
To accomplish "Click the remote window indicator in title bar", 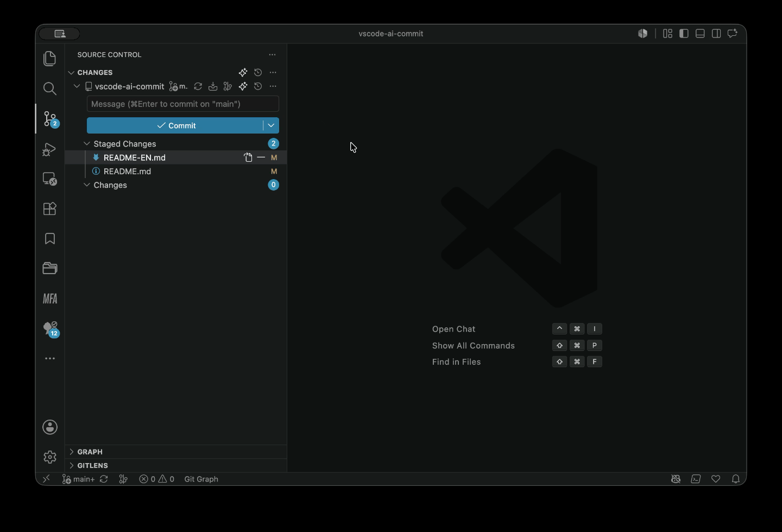I will click(60, 34).
